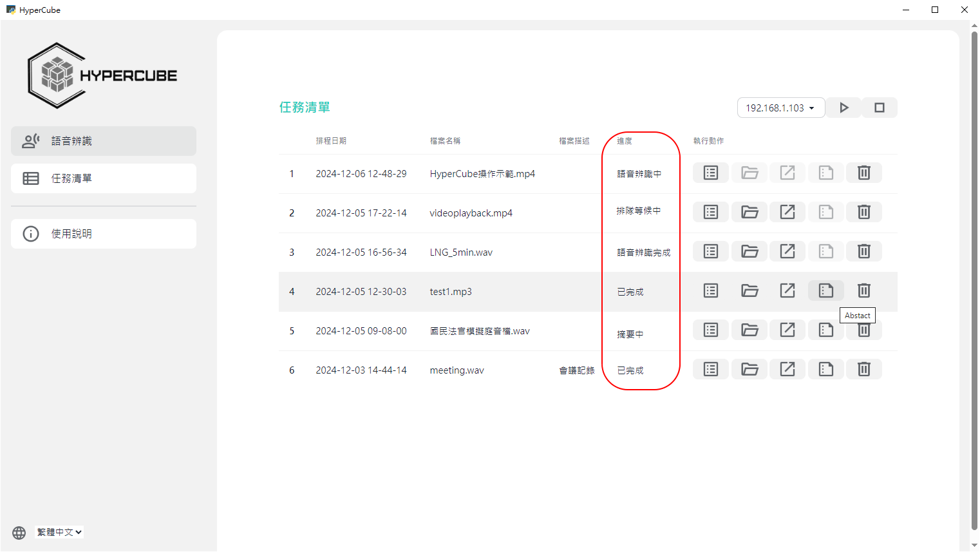Delete the test1.mp3 task
980x552 pixels.
(864, 290)
